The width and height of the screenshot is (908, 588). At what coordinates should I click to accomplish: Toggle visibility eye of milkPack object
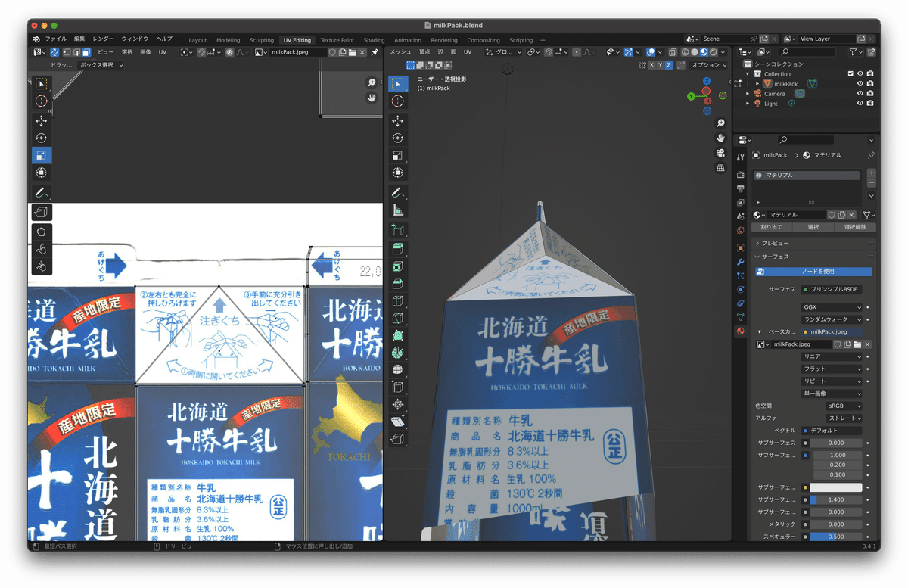click(x=860, y=84)
